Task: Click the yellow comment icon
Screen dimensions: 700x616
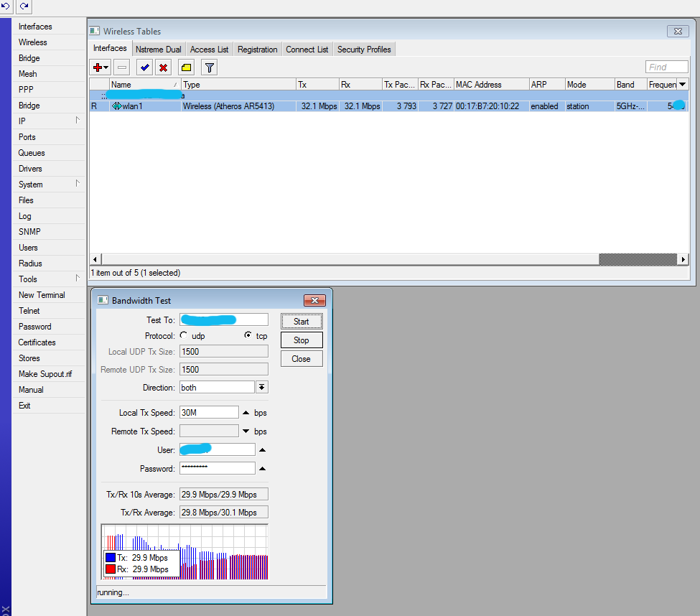Action: pyautogui.click(x=186, y=67)
